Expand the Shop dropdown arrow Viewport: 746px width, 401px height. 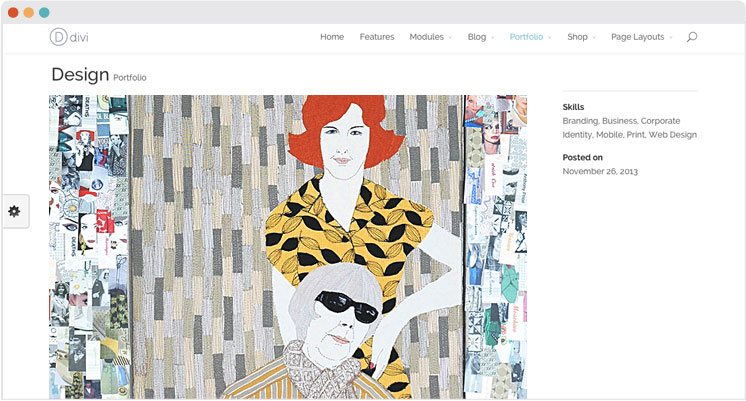point(594,38)
